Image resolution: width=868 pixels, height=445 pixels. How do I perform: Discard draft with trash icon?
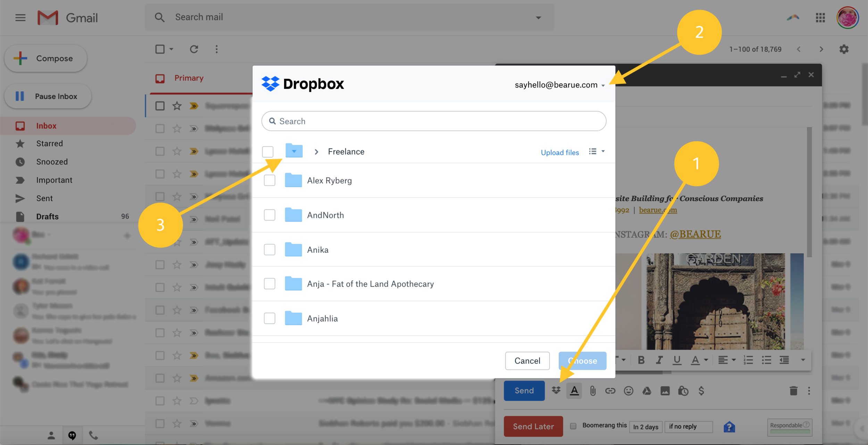[793, 391]
